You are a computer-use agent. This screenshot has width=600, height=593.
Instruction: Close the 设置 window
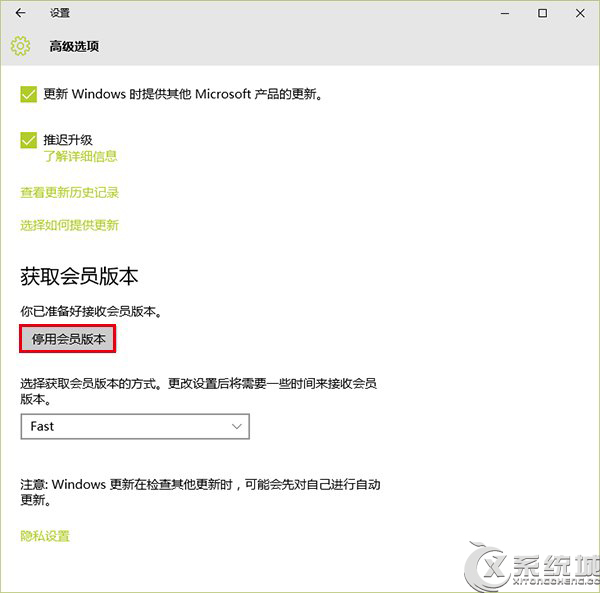coord(580,13)
